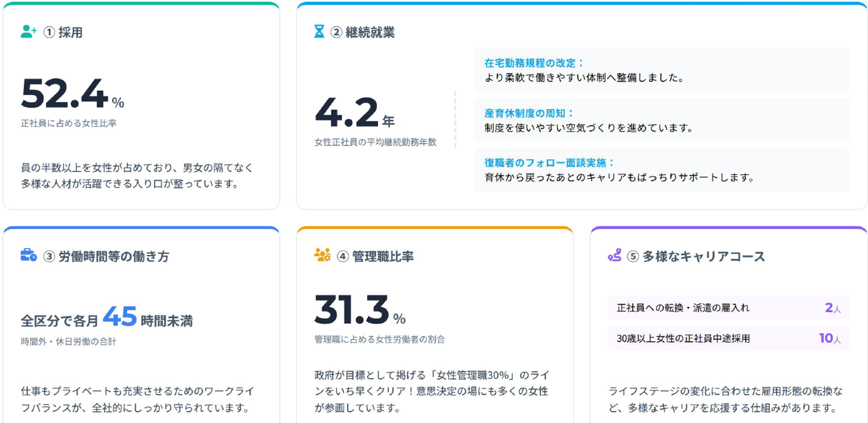Click the people group icon beside 管理職比率
Image resolution: width=868 pixels, height=423 pixels.
point(322,256)
